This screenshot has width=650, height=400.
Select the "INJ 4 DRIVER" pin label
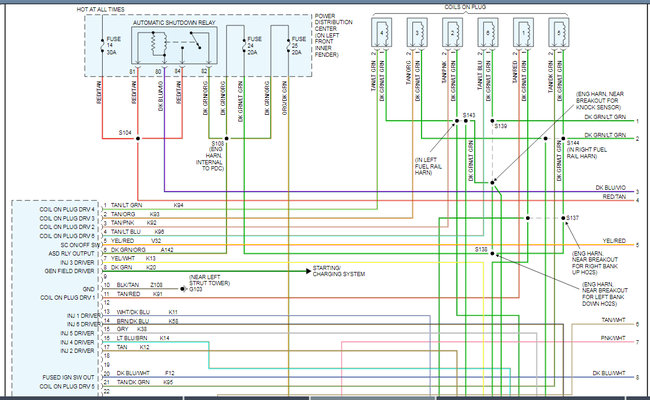click(78, 342)
